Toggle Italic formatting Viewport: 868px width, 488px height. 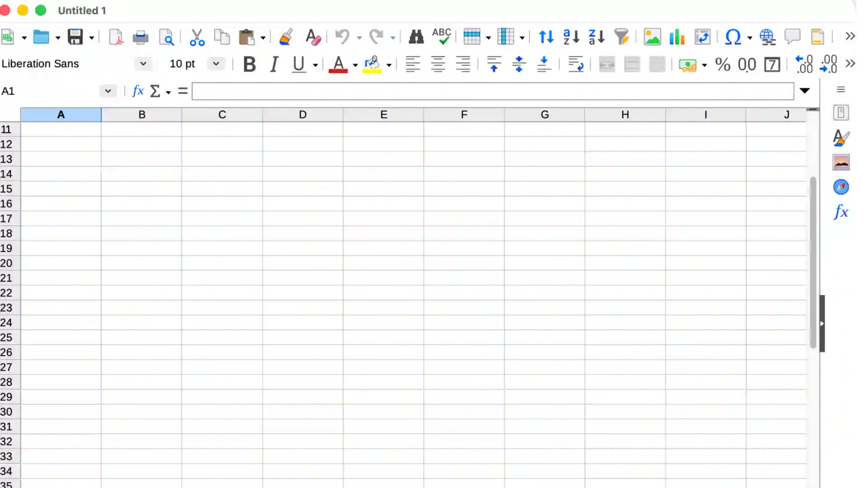275,64
